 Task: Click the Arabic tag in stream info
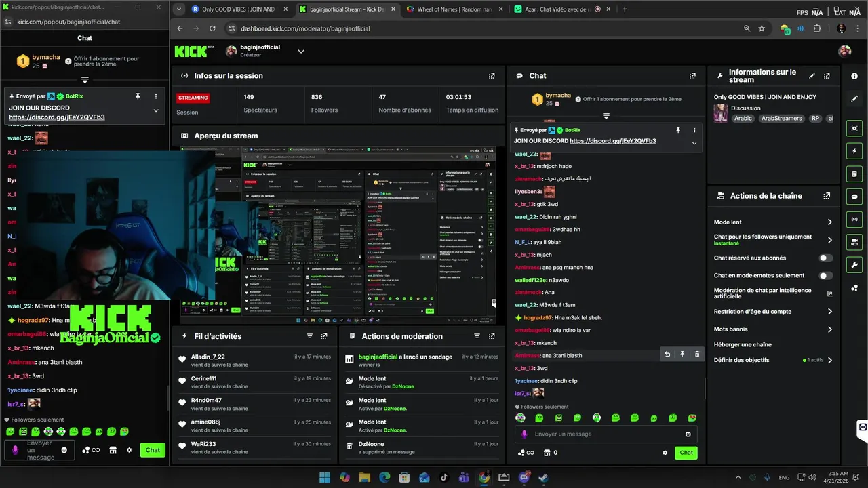(743, 119)
